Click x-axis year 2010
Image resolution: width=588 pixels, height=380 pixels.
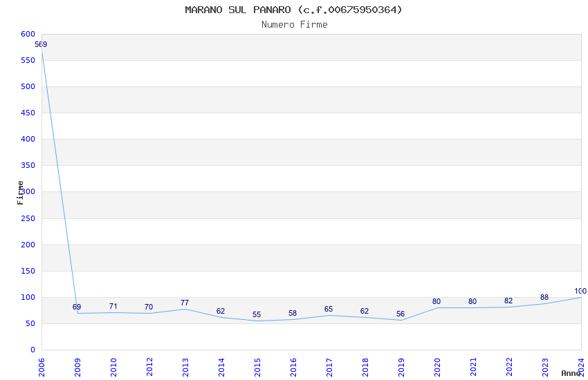click(x=113, y=368)
